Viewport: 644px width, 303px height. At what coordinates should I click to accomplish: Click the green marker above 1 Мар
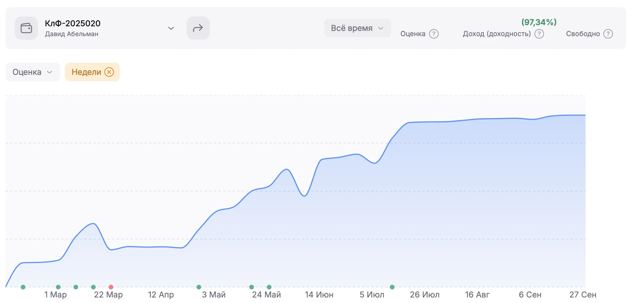[58, 287]
